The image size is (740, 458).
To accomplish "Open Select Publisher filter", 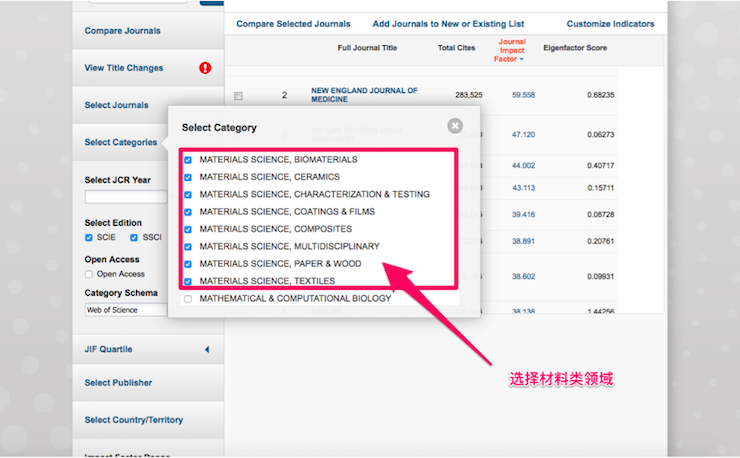I will pyautogui.click(x=118, y=383).
